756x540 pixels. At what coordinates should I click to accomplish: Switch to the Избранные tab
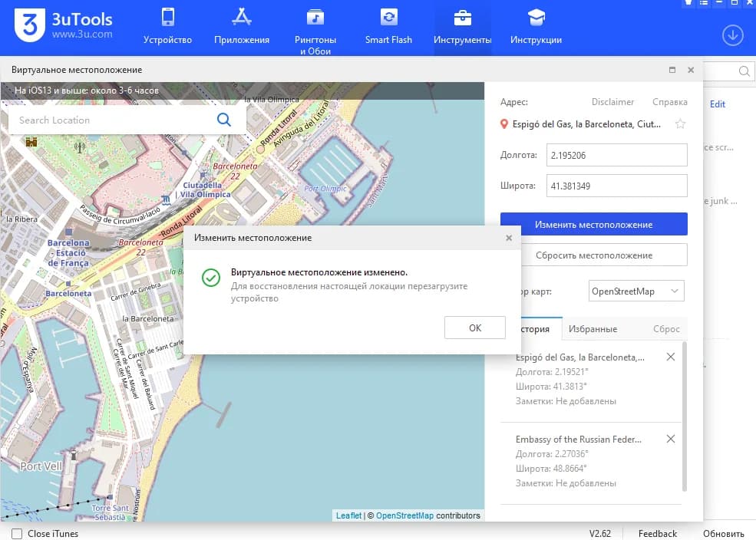[x=593, y=329]
